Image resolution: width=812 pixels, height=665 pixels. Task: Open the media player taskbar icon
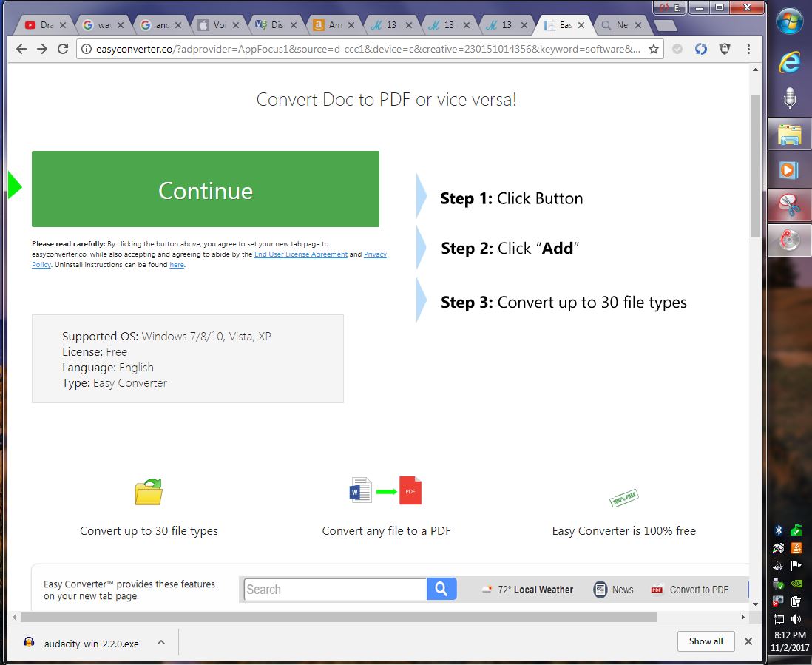789,170
